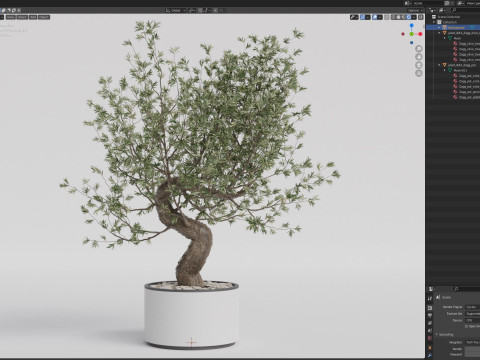Open the Object menu in viewport header
480x360 pixels.
click(x=44, y=17)
